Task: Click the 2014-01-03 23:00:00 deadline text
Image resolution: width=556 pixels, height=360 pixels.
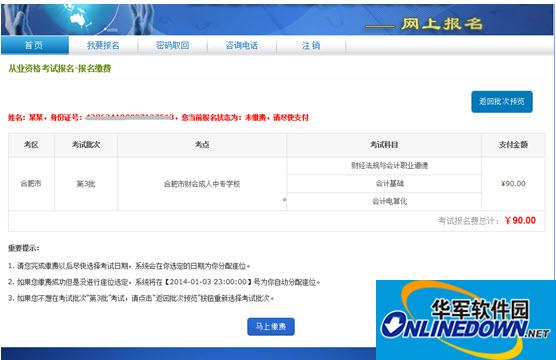Action: (208, 282)
